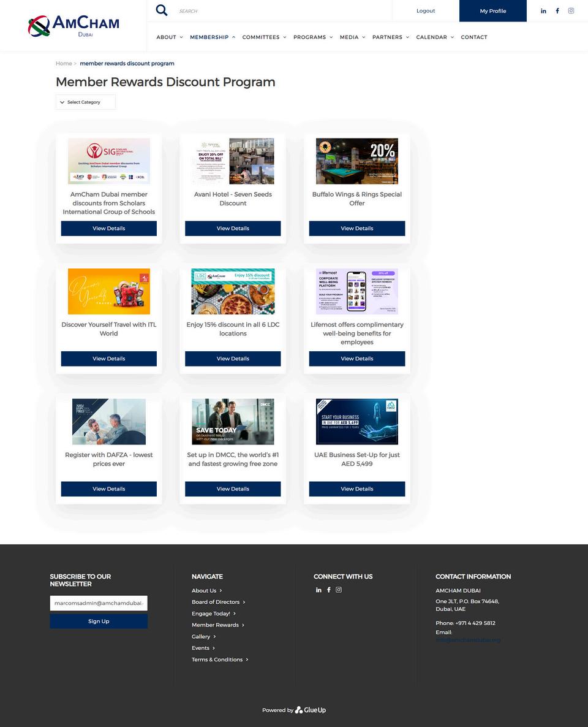The width and height of the screenshot is (588, 727).
Task: Expand the About menu
Action: coord(170,37)
